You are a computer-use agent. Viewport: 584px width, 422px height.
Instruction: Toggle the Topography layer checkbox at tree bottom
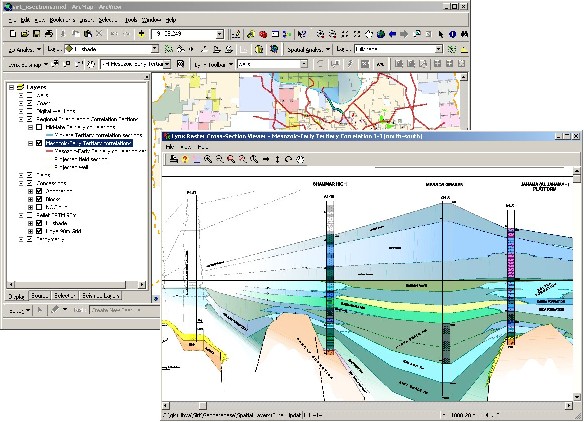point(30,239)
